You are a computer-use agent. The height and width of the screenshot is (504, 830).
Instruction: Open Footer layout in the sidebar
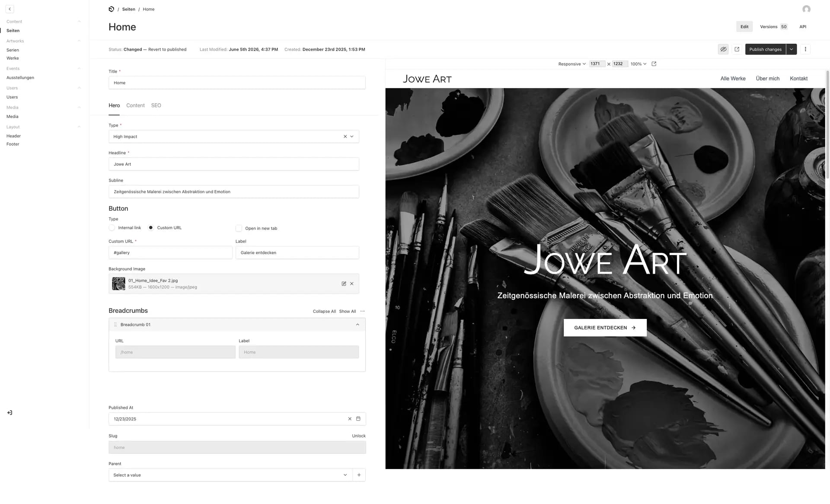coord(13,144)
